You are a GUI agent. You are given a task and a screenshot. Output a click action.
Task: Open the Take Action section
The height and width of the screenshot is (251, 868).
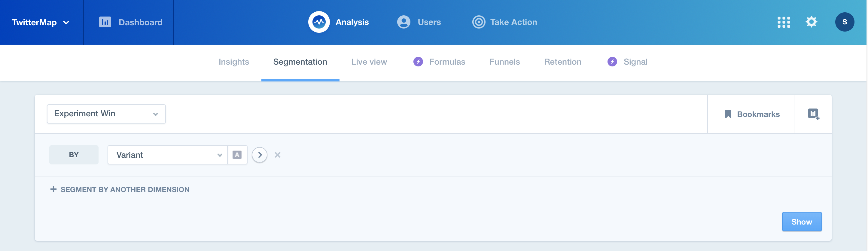[513, 22]
